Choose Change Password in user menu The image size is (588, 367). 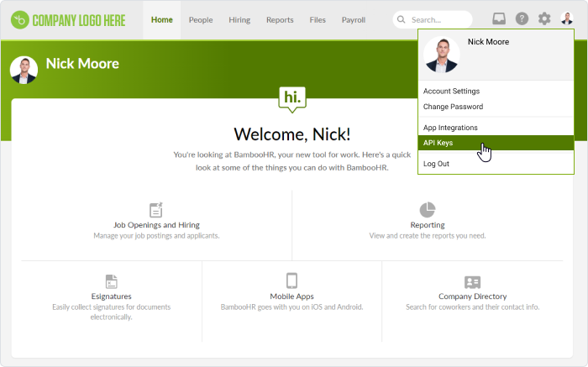click(x=496, y=107)
